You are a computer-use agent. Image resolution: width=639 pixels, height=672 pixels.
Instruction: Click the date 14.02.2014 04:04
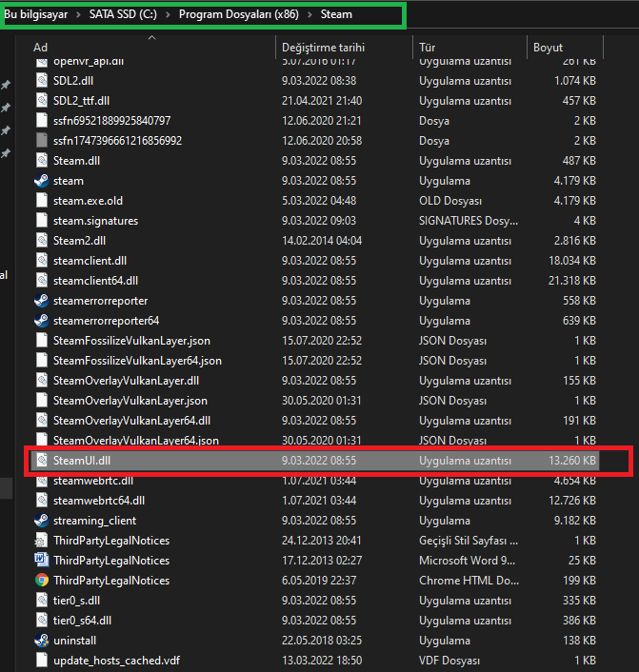coord(322,241)
